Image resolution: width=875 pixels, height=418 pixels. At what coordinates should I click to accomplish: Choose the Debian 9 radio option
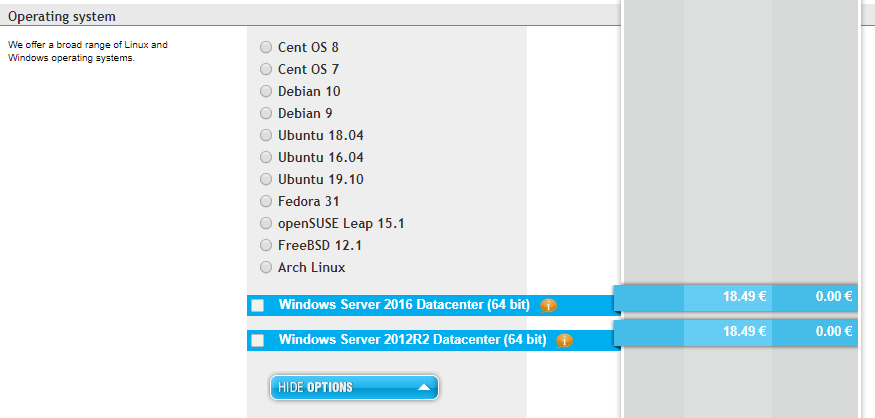point(266,113)
